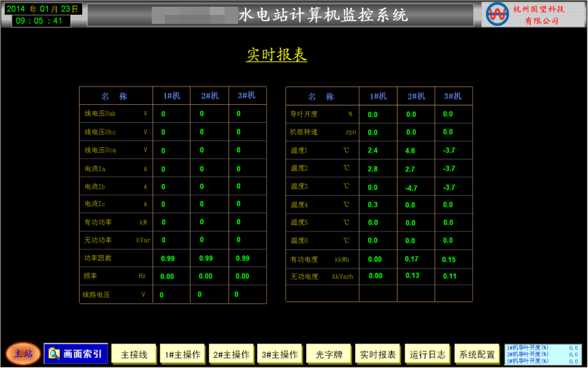Open the 运行日志 run log
Image resolution: width=588 pixels, height=368 pixels.
point(427,354)
